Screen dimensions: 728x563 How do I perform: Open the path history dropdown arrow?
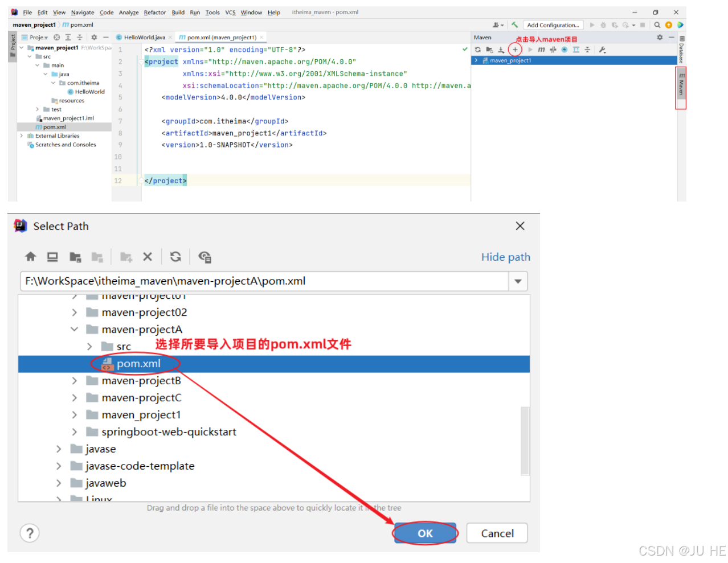tap(518, 281)
